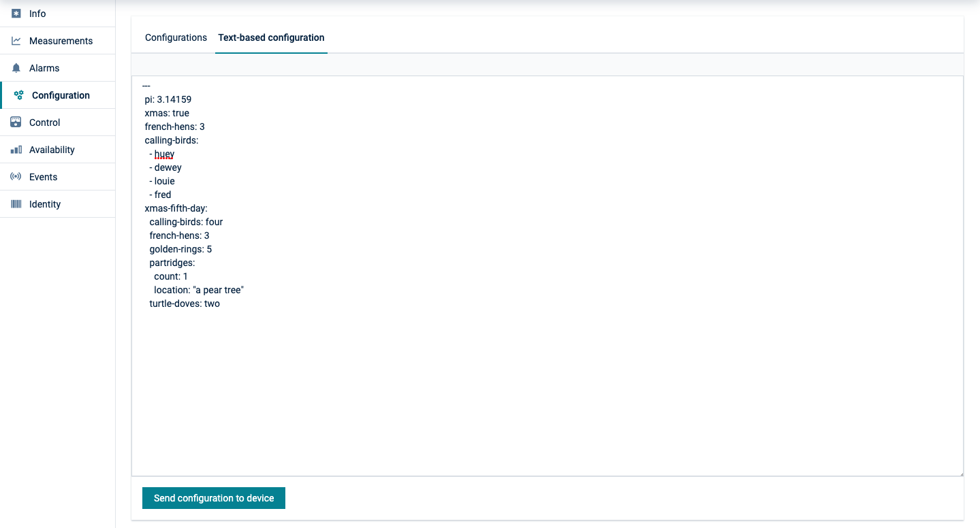
Task: Click the 'xmas-fifth-day:' line
Action: (176, 208)
